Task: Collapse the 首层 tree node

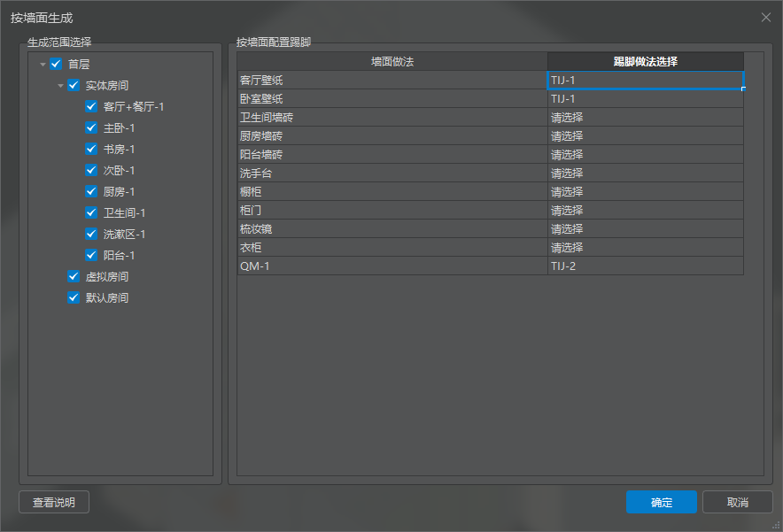Action: point(43,65)
